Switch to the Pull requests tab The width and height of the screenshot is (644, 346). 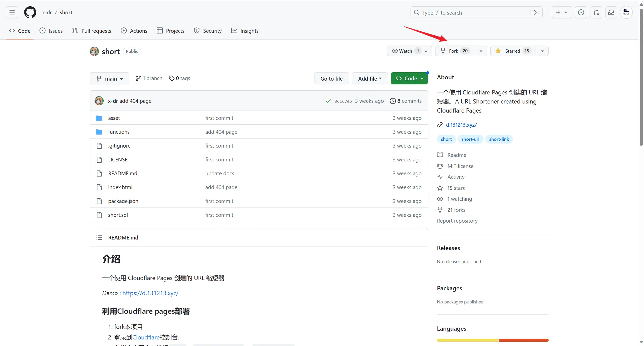coord(92,31)
